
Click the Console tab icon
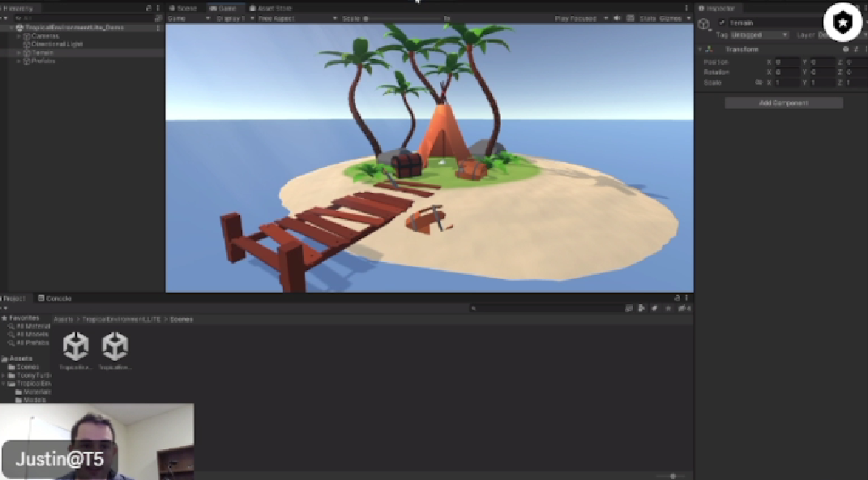pos(41,298)
